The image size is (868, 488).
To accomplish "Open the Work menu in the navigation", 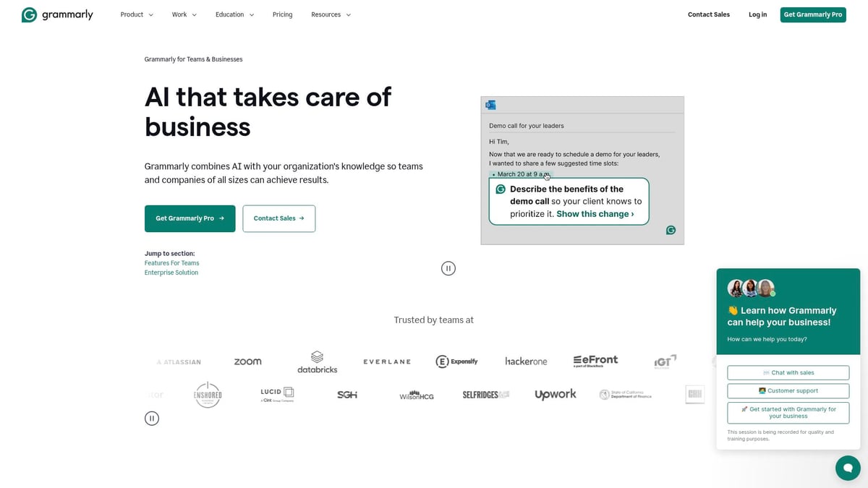I will [184, 14].
